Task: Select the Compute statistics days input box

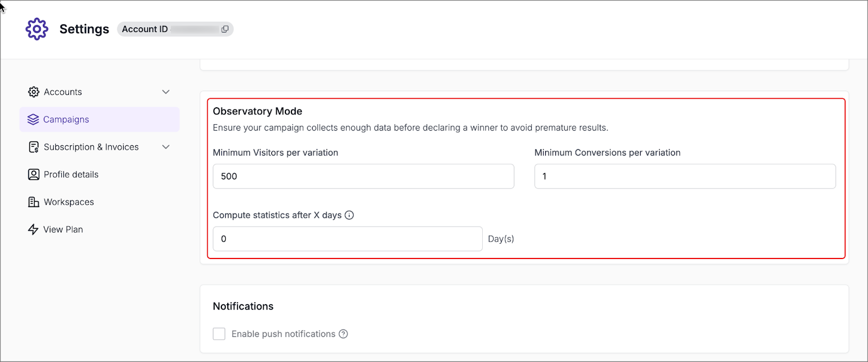Action: [347, 239]
